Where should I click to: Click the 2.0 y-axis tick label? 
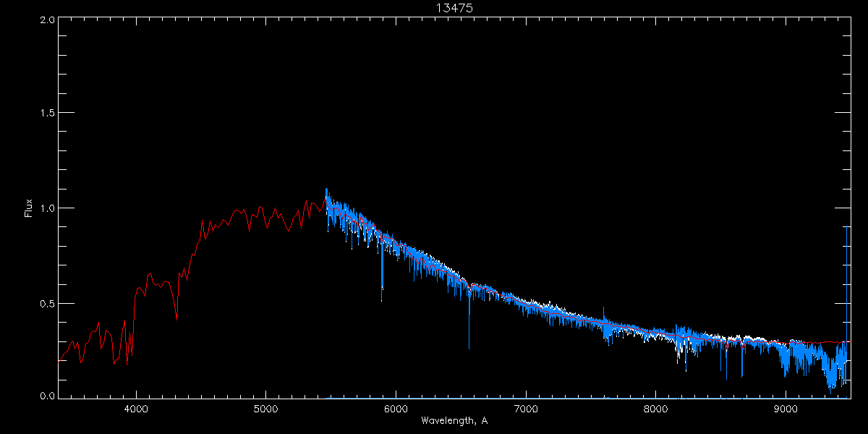[47, 20]
